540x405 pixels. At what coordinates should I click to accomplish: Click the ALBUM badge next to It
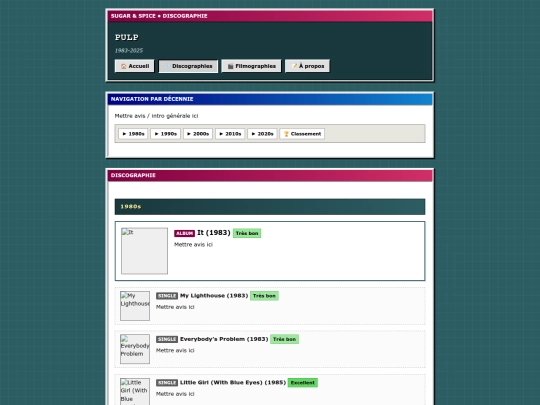tap(184, 233)
